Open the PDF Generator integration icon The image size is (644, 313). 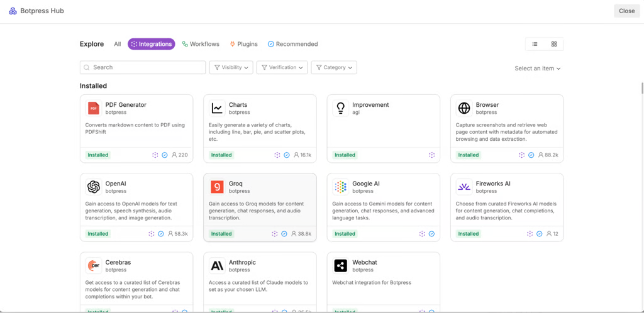pos(94,108)
